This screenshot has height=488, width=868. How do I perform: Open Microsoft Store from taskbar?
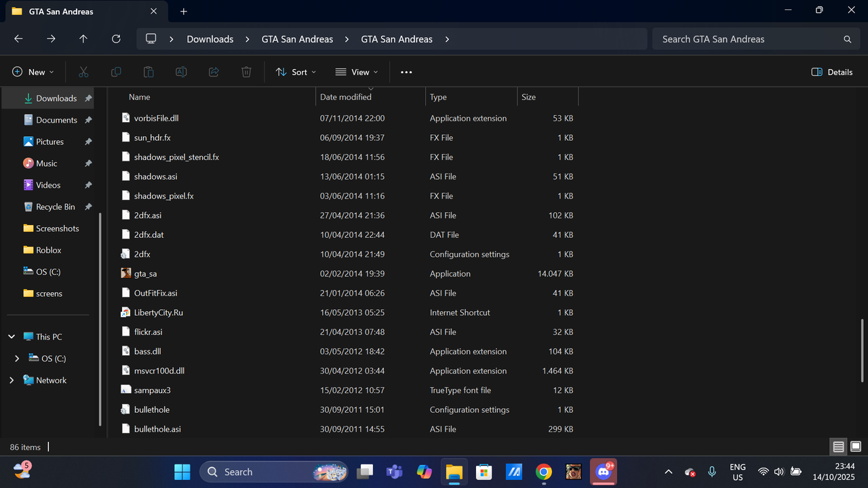(x=484, y=472)
